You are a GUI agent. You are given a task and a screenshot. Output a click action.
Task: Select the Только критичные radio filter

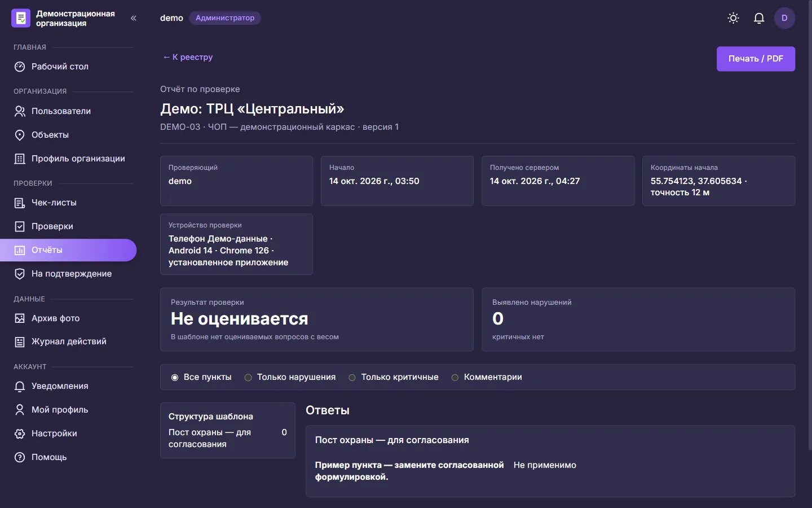click(x=352, y=378)
